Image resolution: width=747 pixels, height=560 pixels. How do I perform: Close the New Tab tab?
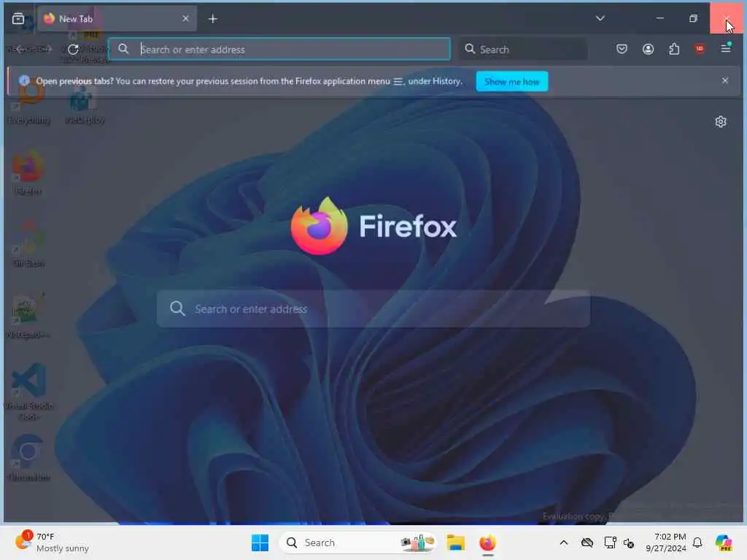(x=186, y=18)
